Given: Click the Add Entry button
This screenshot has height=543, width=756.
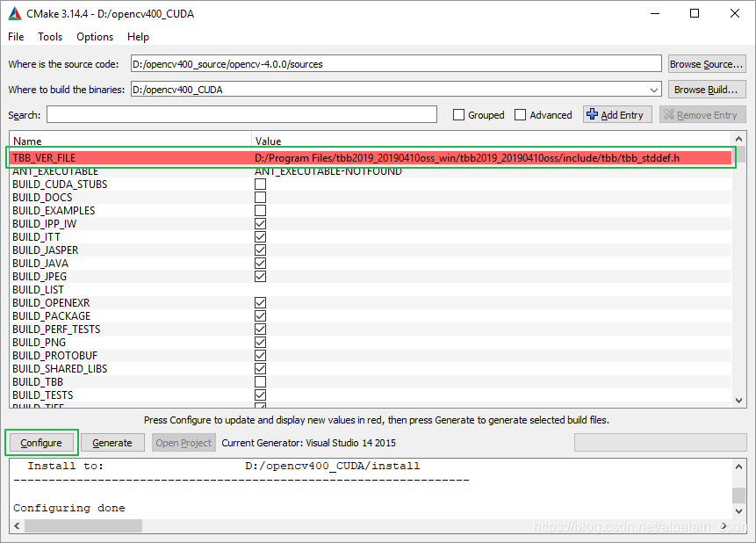Looking at the screenshot, I should click(x=617, y=114).
